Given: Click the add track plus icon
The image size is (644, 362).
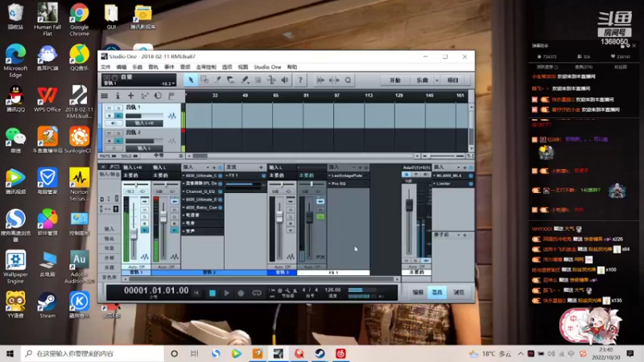Looking at the screenshot, I should pyautogui.click(x=130, y=96).
